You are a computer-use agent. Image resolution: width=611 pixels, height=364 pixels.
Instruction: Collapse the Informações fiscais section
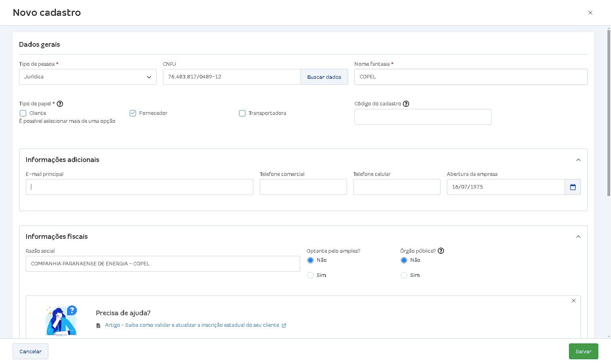578,237
